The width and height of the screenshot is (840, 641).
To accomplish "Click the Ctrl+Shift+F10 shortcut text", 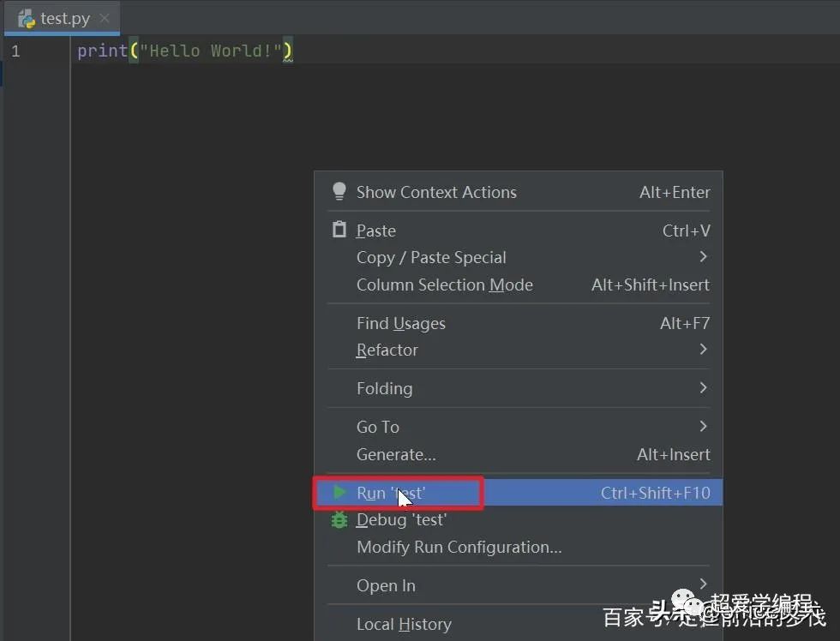I will pos(655,493).
